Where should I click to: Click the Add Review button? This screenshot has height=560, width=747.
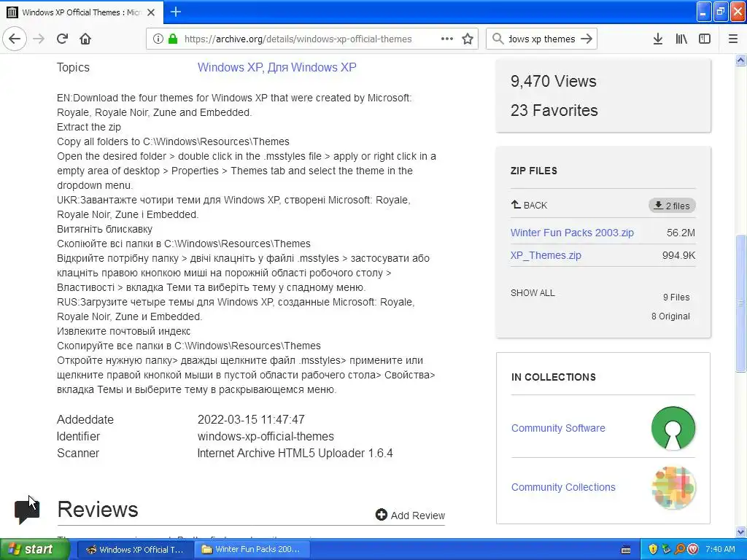point(410,516)
